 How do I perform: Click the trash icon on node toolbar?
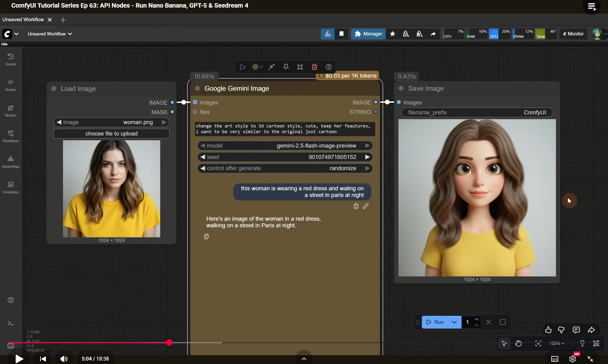[314, 67]
